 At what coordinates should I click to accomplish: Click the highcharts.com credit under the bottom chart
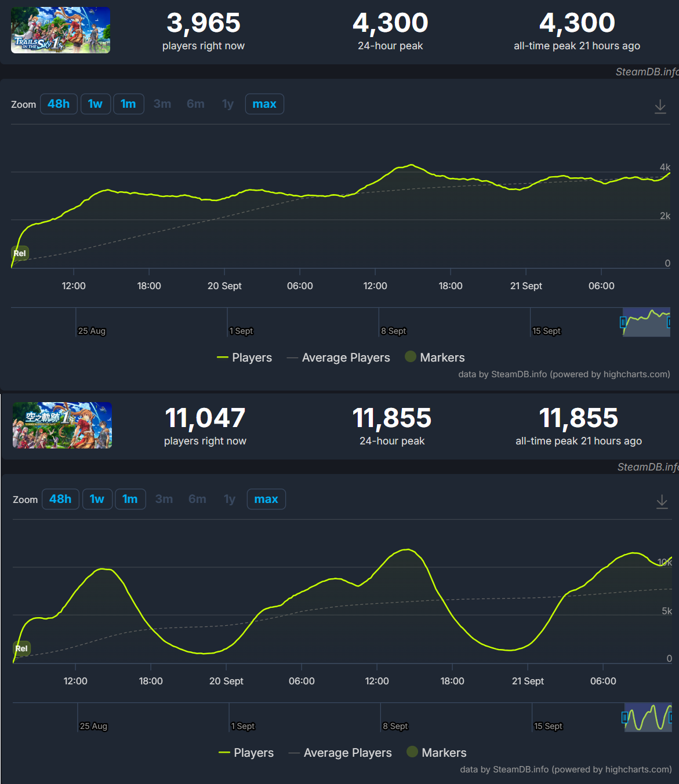[x=566, y=770]
